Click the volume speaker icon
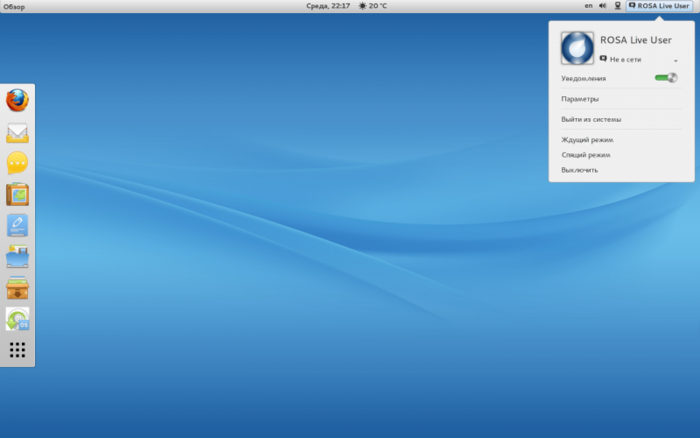Viewport: 700px width, 438px height. click(x=603, y=6)
